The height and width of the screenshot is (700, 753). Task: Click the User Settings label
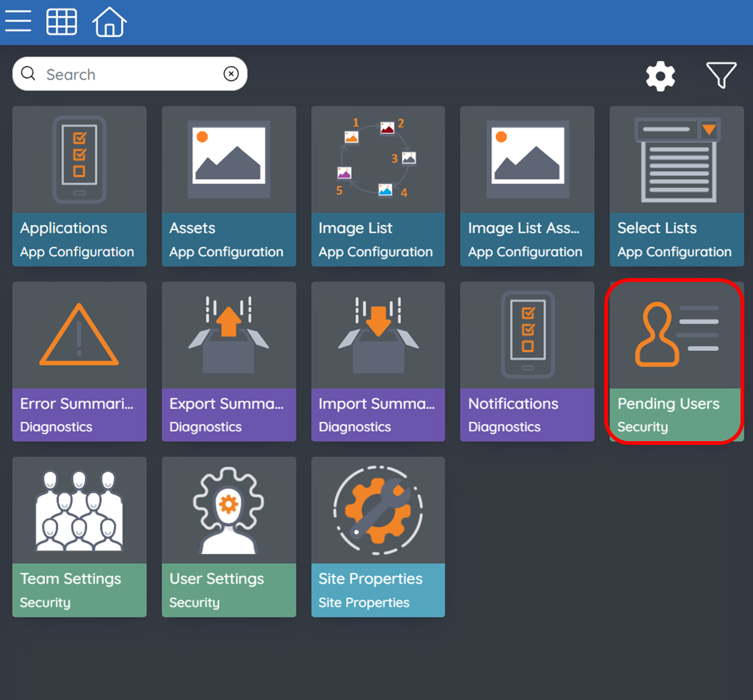click(x=217, y=579)
